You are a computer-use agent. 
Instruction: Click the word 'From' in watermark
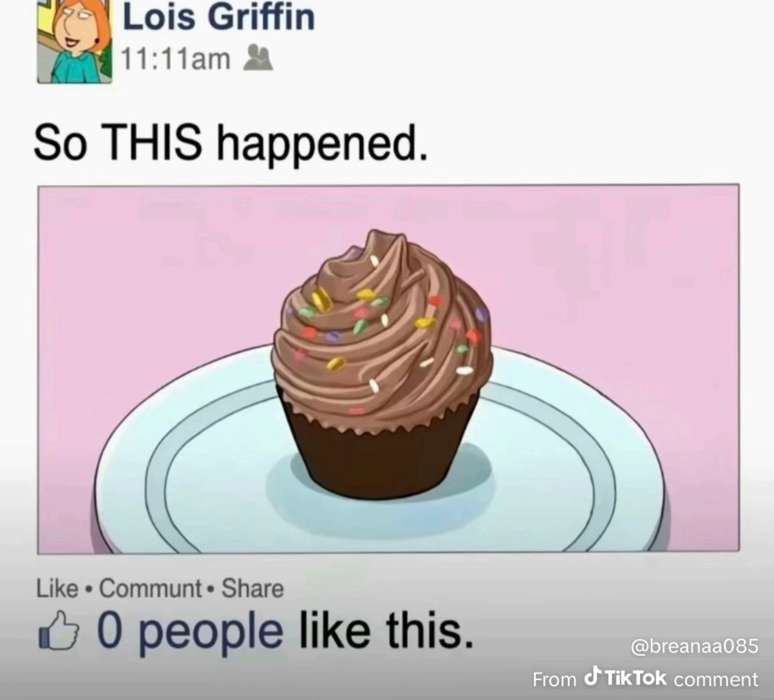pos(554,679)
